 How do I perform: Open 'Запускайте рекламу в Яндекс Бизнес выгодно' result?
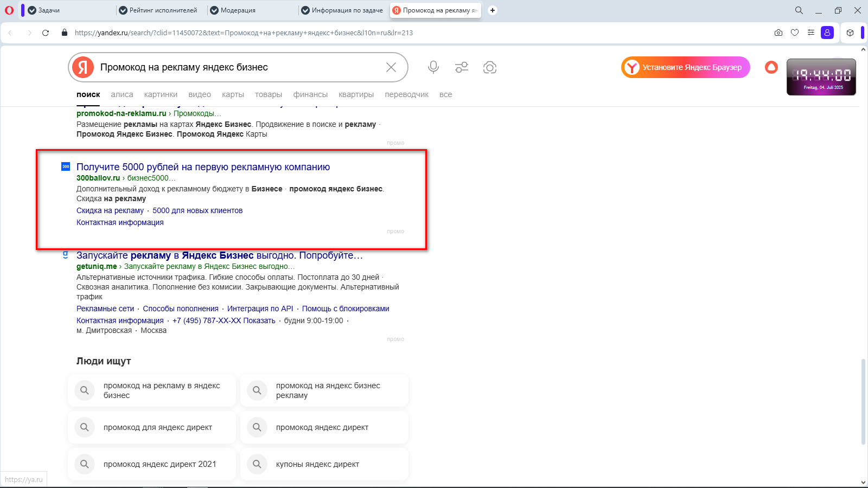click(219, 255)
